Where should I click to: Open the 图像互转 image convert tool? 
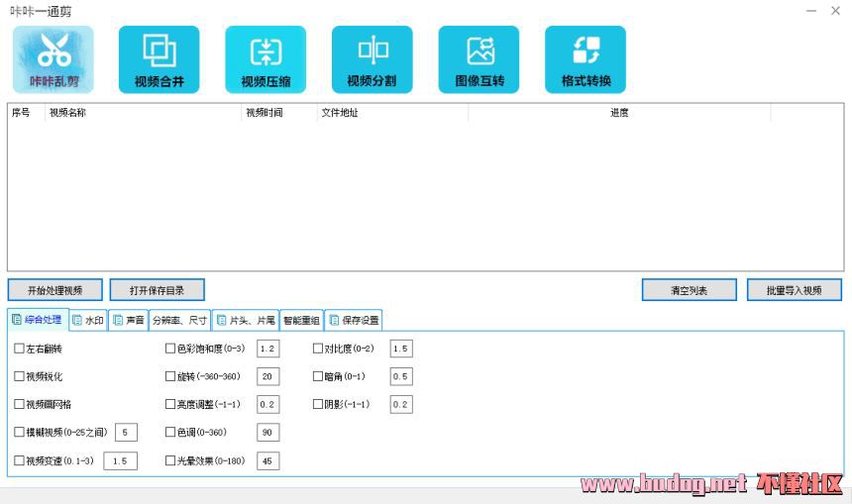tap(479, 59)
